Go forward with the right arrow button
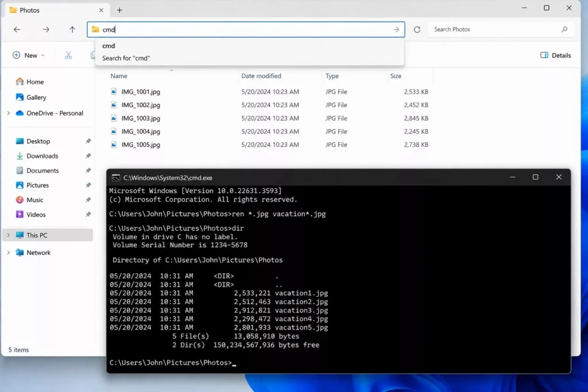Screen dimensions: 588x392 [46, 29]
